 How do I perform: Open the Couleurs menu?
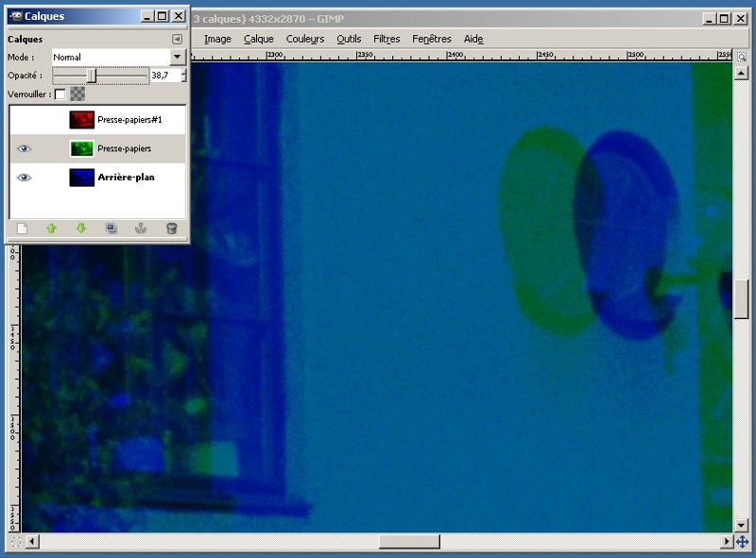[x=305, y=39]
